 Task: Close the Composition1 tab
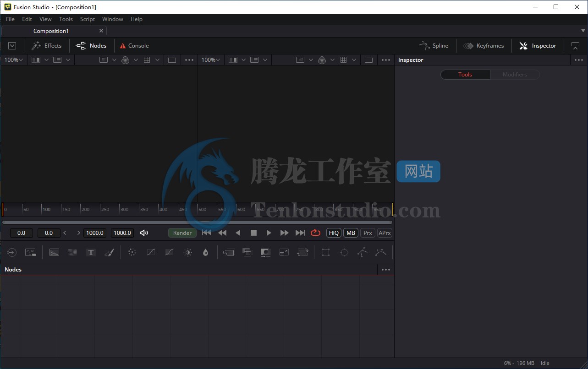(101, 31)
